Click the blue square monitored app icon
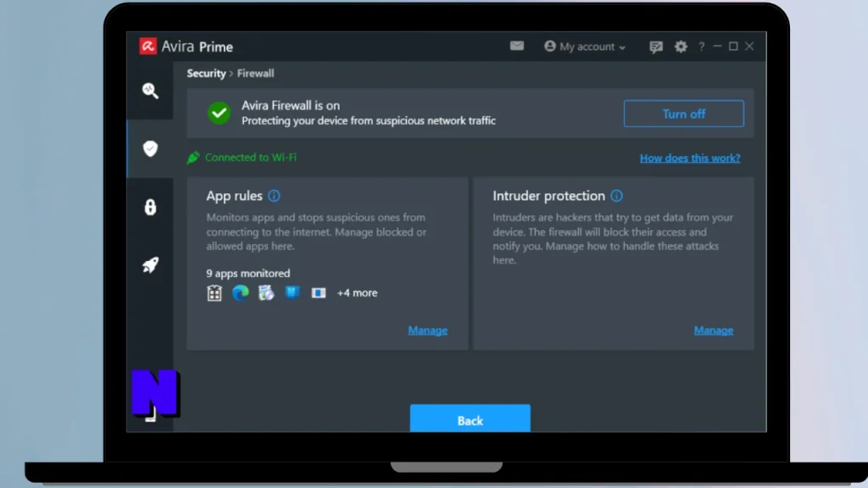This screenshot has height=488, width=868. pos(292,292)
